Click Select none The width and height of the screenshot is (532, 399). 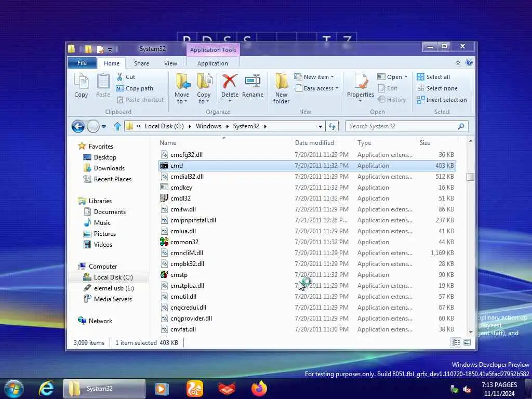[x=437, y=88]
